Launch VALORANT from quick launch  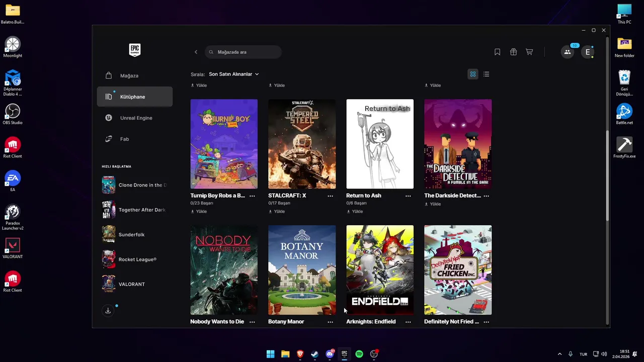tap(135, 284)
